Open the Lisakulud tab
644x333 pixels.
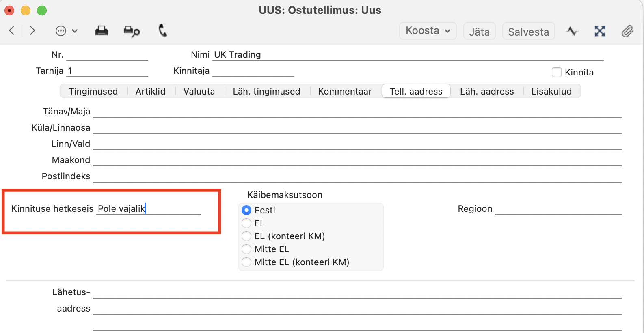pyautogui.click(x=551, y=91)
